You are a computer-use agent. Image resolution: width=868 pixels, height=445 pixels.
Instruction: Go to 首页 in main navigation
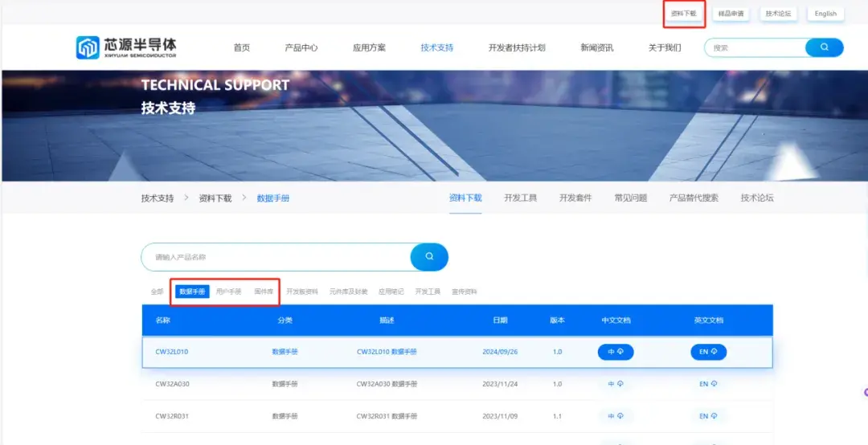[242, 47]
